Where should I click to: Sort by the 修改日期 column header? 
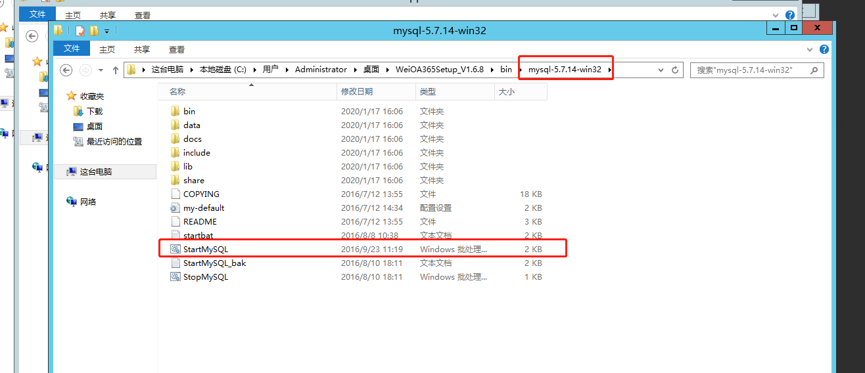376,92
